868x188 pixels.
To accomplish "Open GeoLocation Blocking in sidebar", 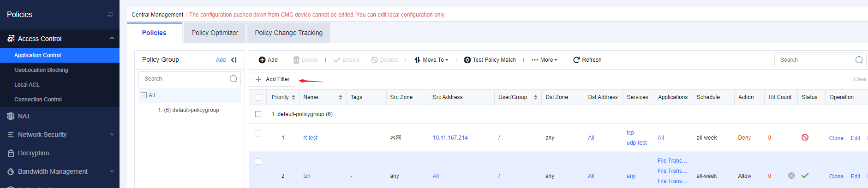I will tap(41, 70).
